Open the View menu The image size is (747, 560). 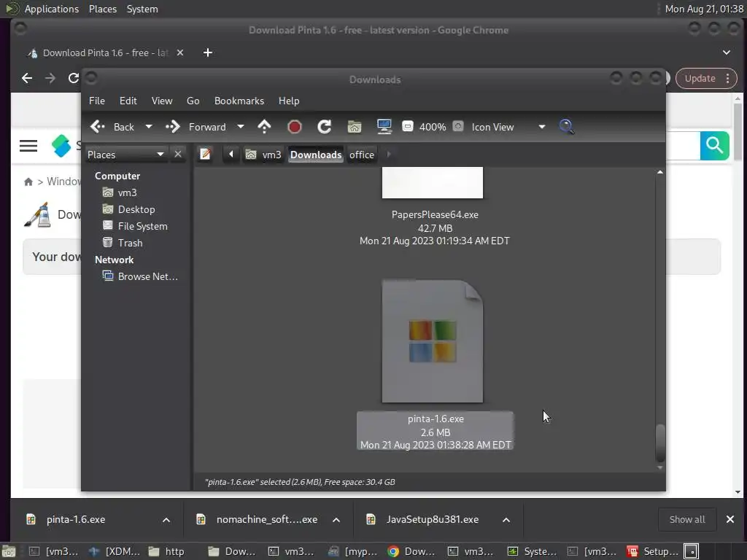click(x=162, y=101)
